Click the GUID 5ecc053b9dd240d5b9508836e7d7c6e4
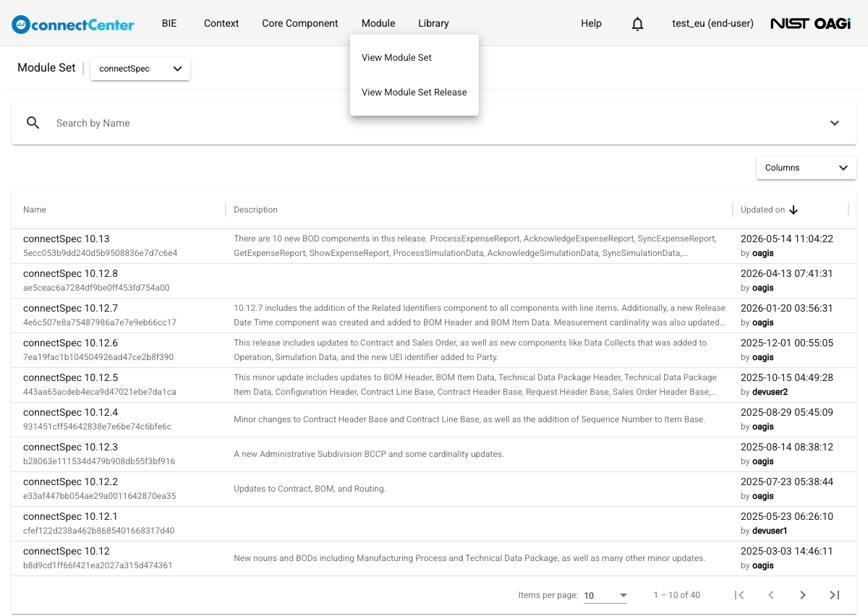This screenshot has width=868, height=616. tap(100, 253)
